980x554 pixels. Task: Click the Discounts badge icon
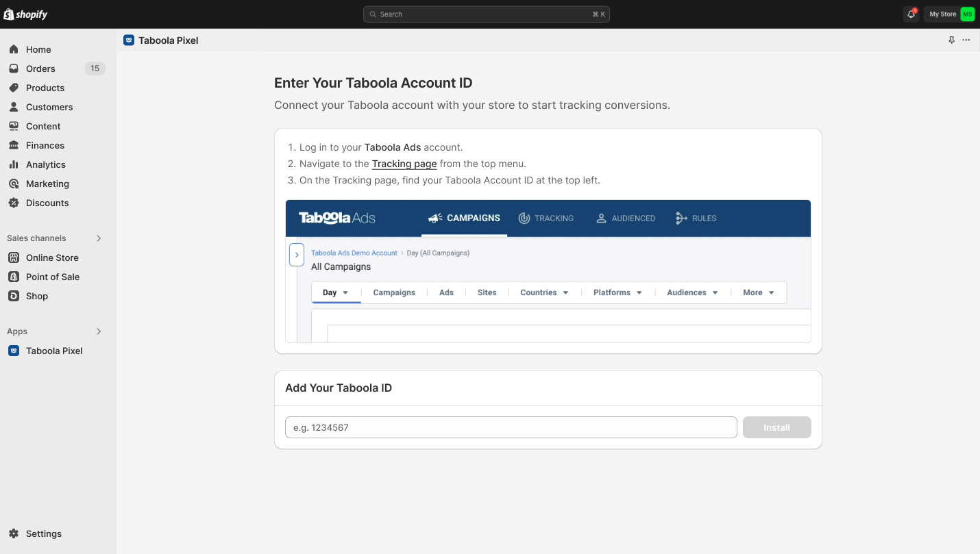click(x=14, y=203)
